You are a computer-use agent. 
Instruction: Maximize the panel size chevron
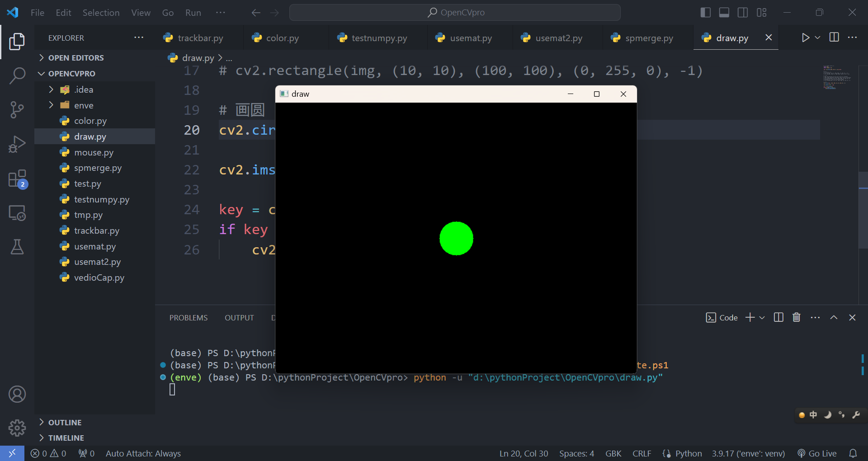coord(834,317)
